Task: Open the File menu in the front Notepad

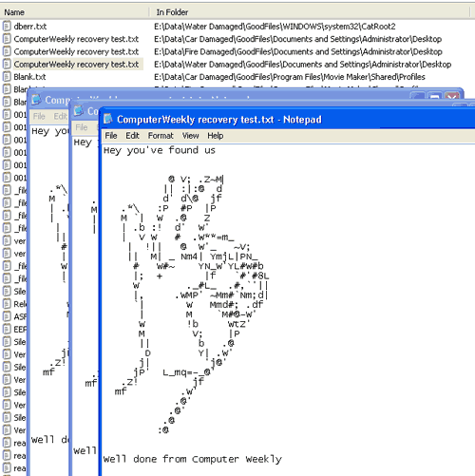Action: 111,136
